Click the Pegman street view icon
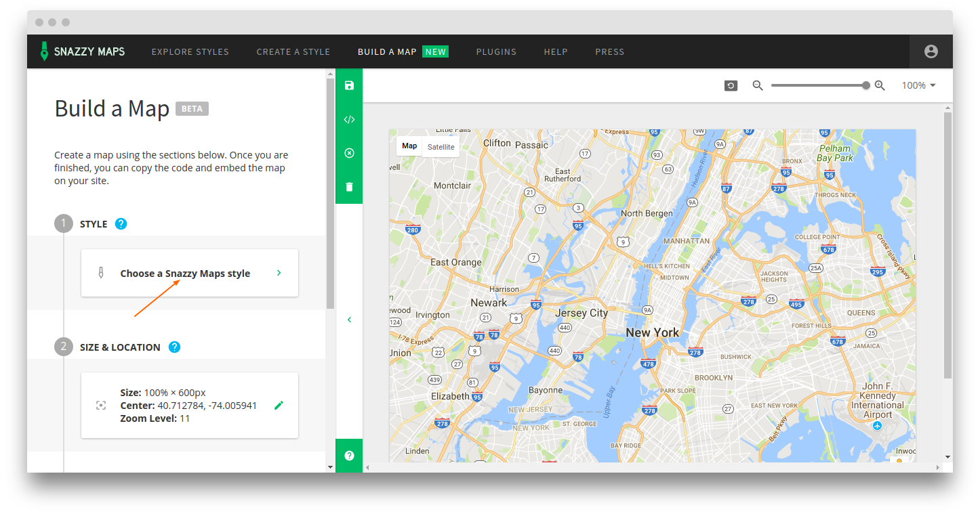The image size is (980, 520). (899, 460)
